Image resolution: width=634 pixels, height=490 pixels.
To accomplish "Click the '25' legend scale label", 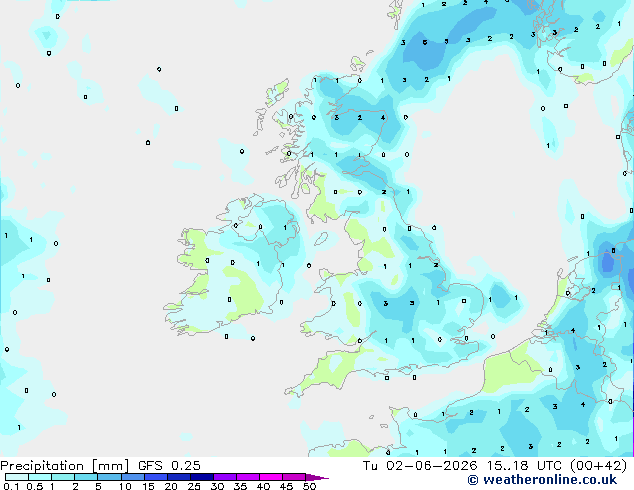I will pyautogui.click(x=194, y=486).
